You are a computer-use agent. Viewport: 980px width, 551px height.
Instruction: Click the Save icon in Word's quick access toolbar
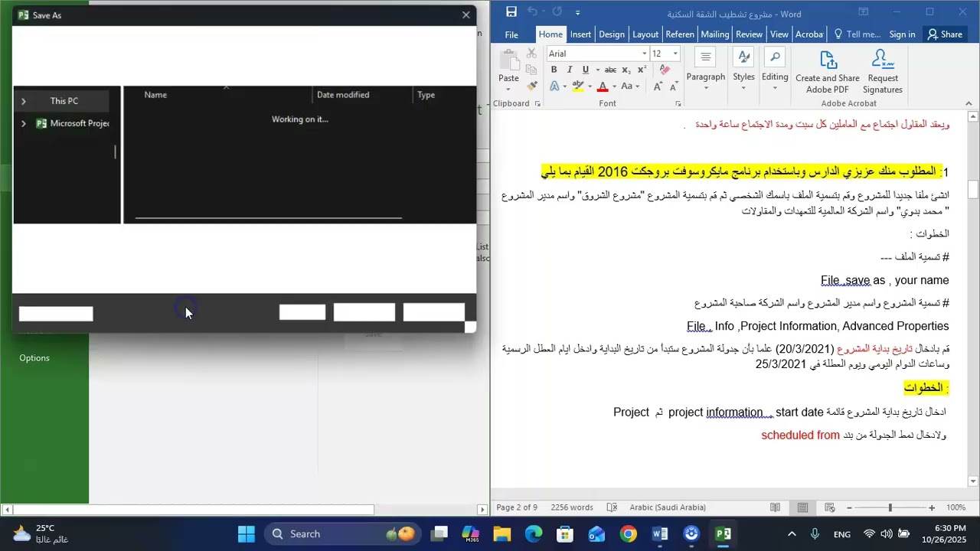pyautogui.click(x=511, y=12)
